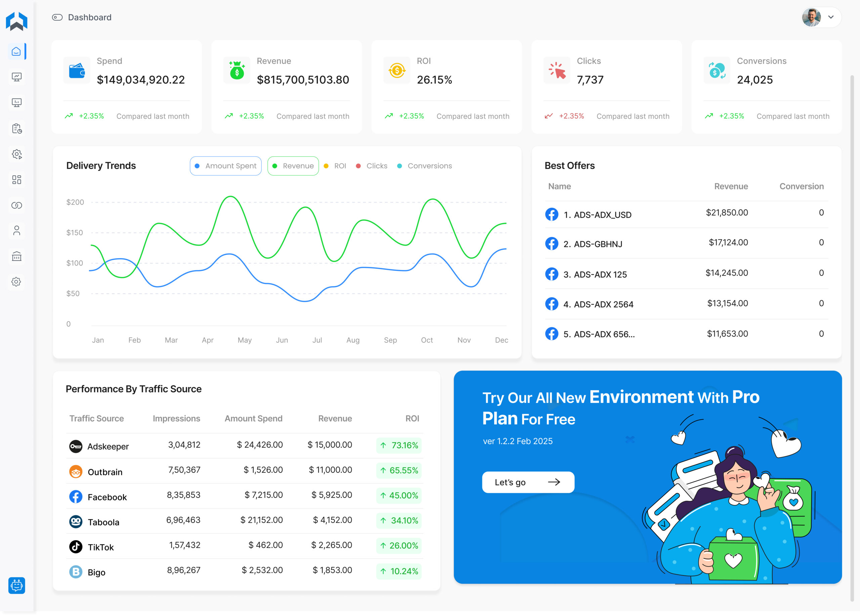
Task: Select the 4. ADS-ADX 2564 offer
Action: (x=687, y=304)
